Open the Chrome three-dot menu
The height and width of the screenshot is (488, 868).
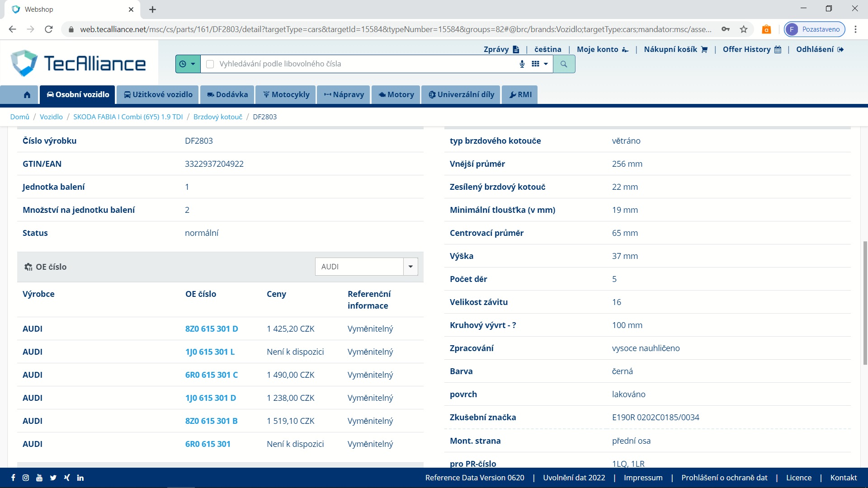tap(855, 29)
